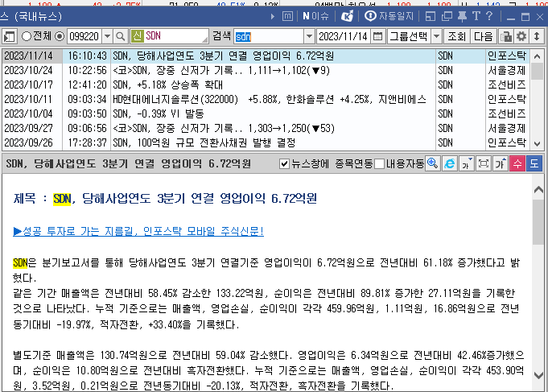Enable the 내용자동 checkbox
This screenshot has height=392, width=548.
tap(380, 163)
